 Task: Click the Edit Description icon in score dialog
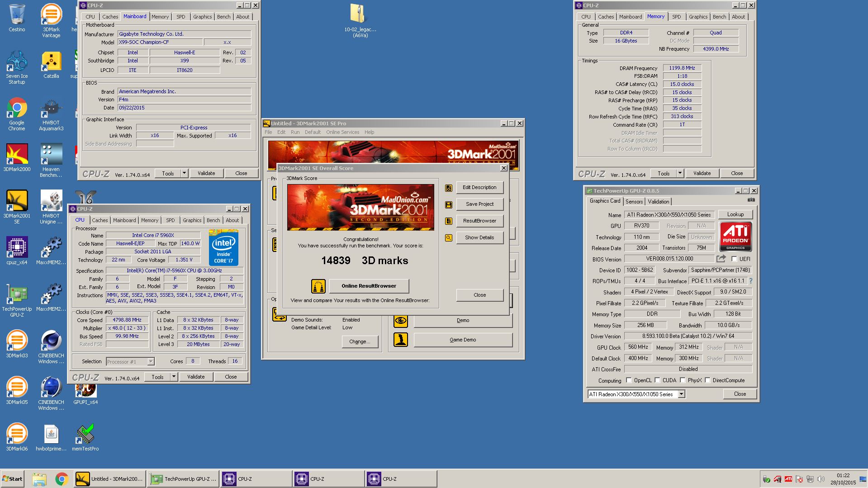(449, 188)
